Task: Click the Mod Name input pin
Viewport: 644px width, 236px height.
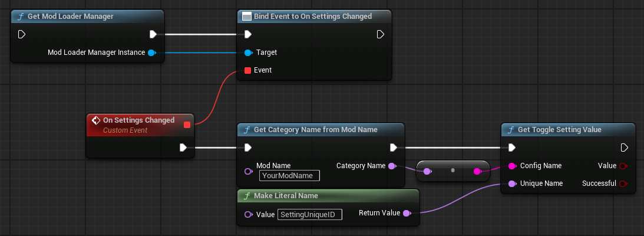Action: [248, 172]
